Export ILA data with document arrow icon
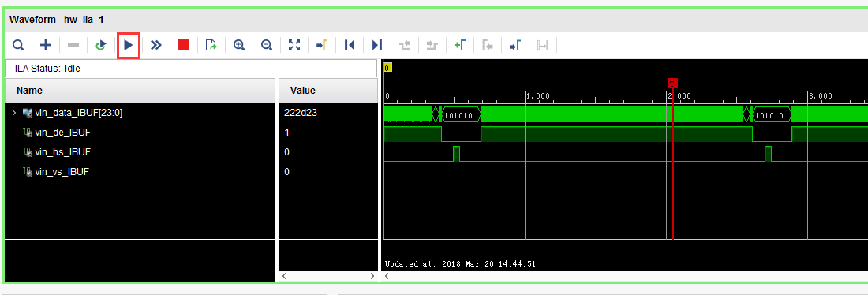 pos(211,46)
